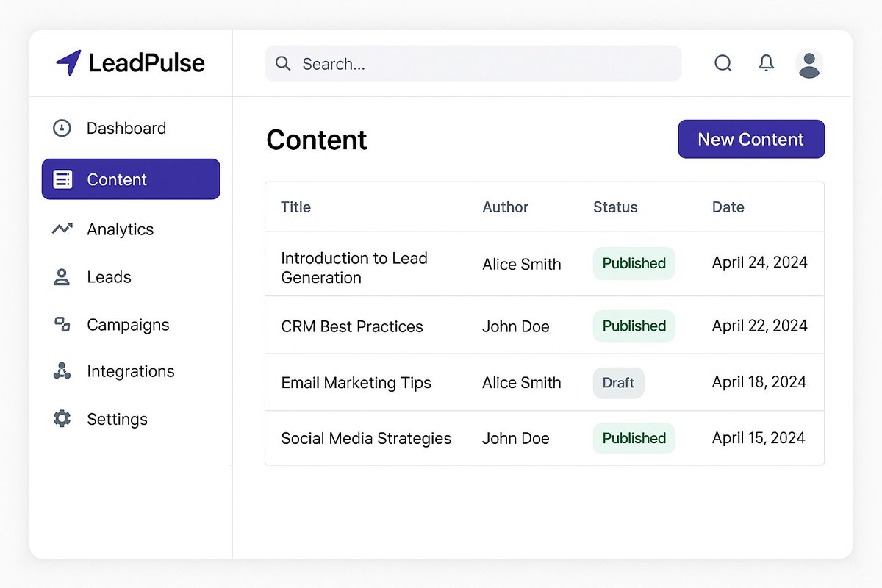This screenshot has height=588, width=882.
Task: Click the magnifying glass search icon
Action: click(x=723, y=64)
